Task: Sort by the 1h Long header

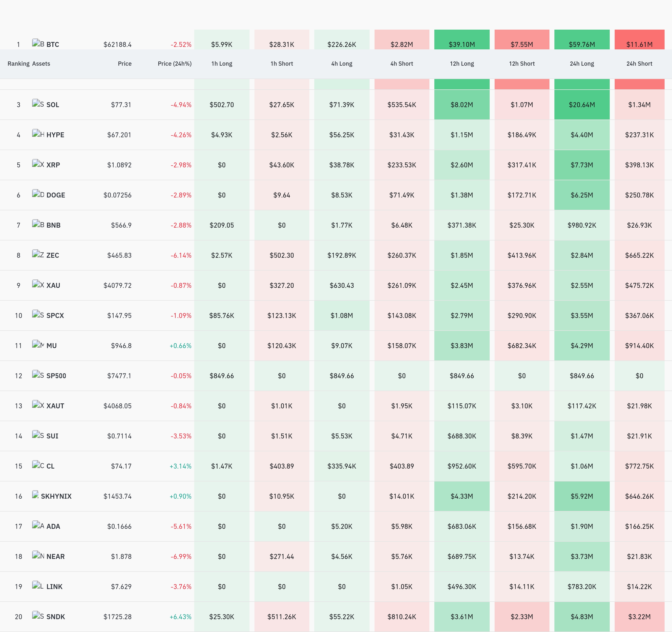Action: tap(222, 63)
